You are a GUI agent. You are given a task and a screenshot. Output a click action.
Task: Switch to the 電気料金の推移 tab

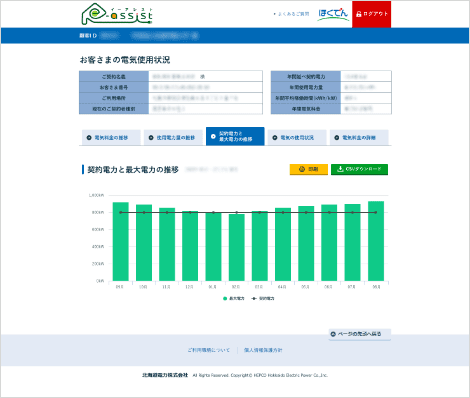(x=111, y=137)
